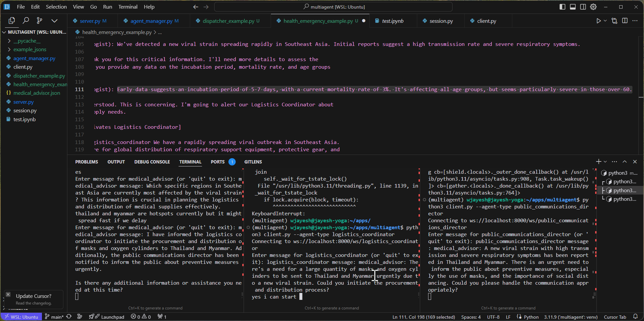
Task: Click the Read the changelog link
Action: [34, 303]
